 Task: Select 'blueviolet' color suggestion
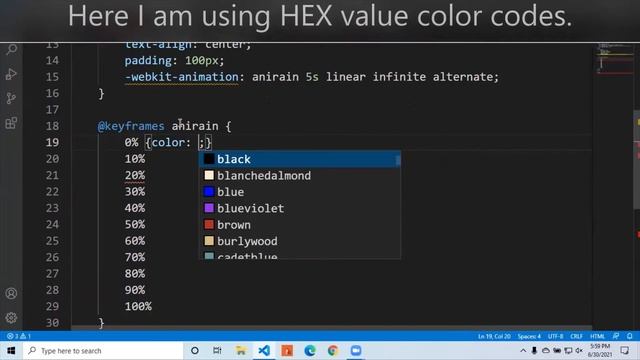pos(300,208)
